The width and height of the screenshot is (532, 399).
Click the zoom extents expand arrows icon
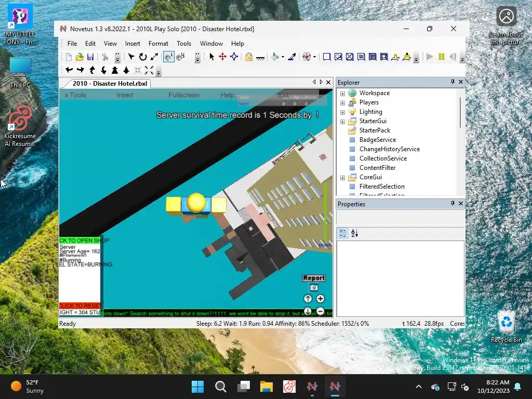(x=149, y=70)
